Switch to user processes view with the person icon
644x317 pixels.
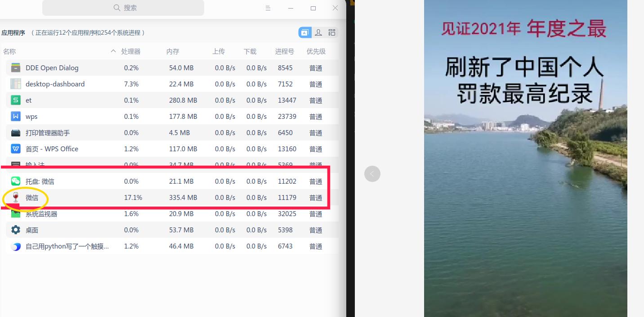(x=318, y=32)
